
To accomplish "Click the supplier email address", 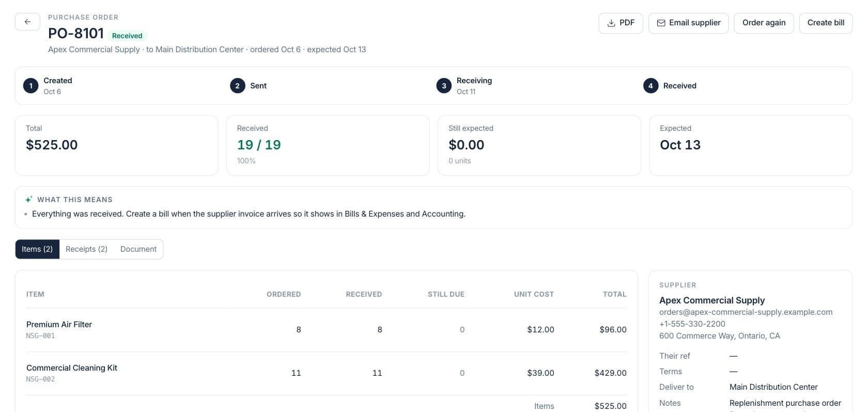I will point(746,312).
